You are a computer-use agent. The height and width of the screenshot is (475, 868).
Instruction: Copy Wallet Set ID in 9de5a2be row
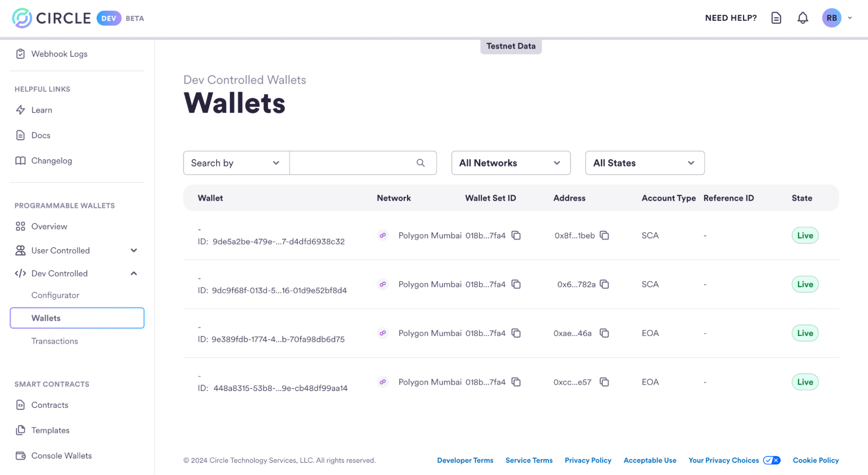pyautogui.click(x=516, y=235)
